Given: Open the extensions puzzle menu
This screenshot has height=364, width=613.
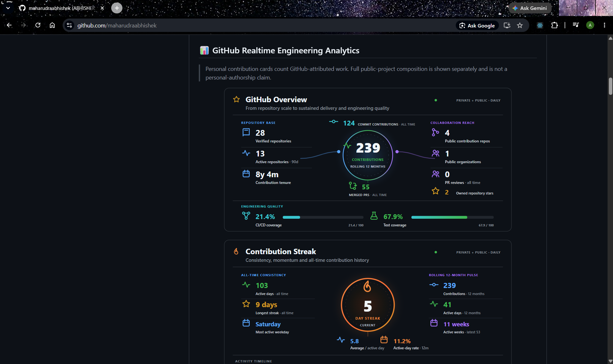Looking at the screenshot, I should point(555,25).
